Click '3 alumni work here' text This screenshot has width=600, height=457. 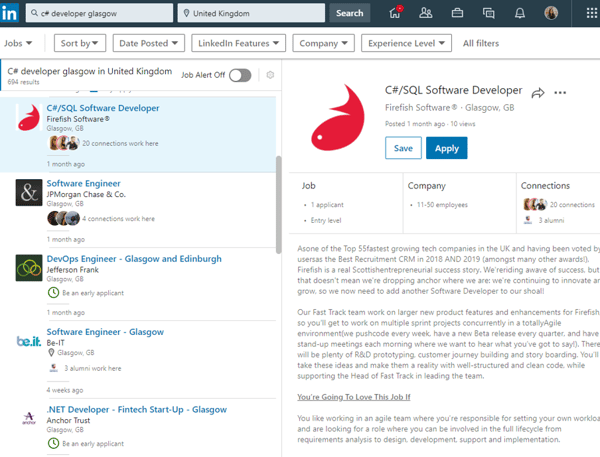[x=93, y=368]
